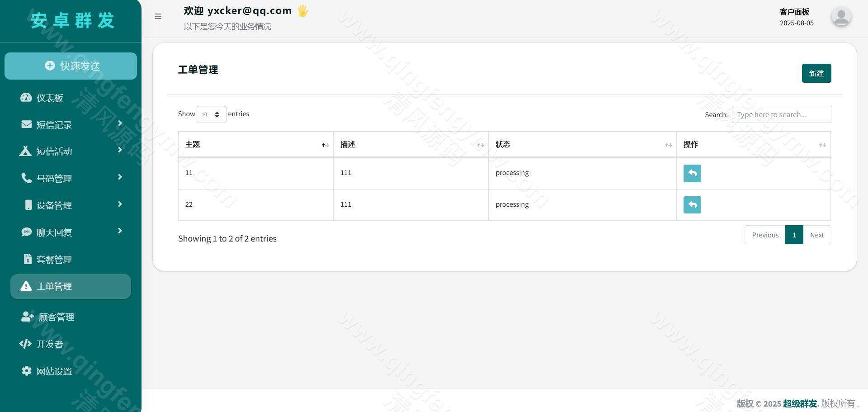Viewport: 868px width, 412px height.
Task: Click the 短信活动 campaign icon
Action: pos(25,151)
